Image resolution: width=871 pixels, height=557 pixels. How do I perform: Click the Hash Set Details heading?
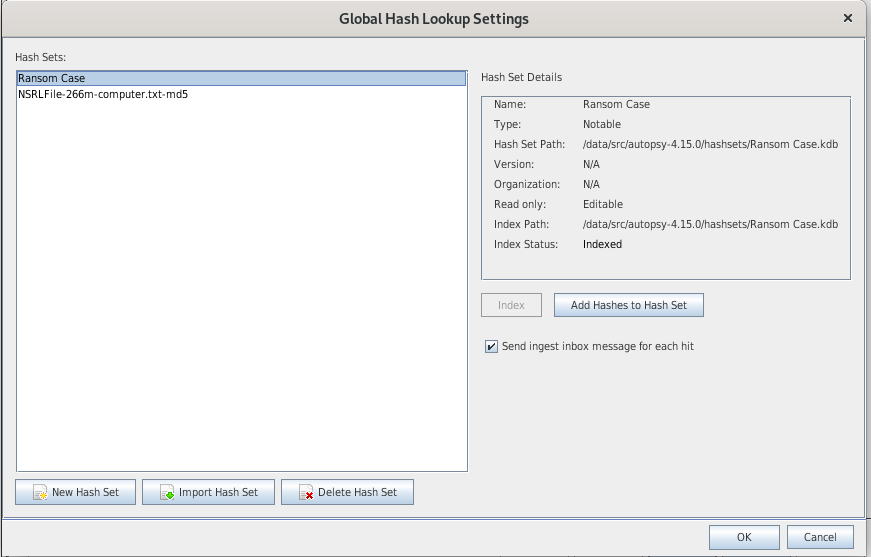(x=521, y=77)
